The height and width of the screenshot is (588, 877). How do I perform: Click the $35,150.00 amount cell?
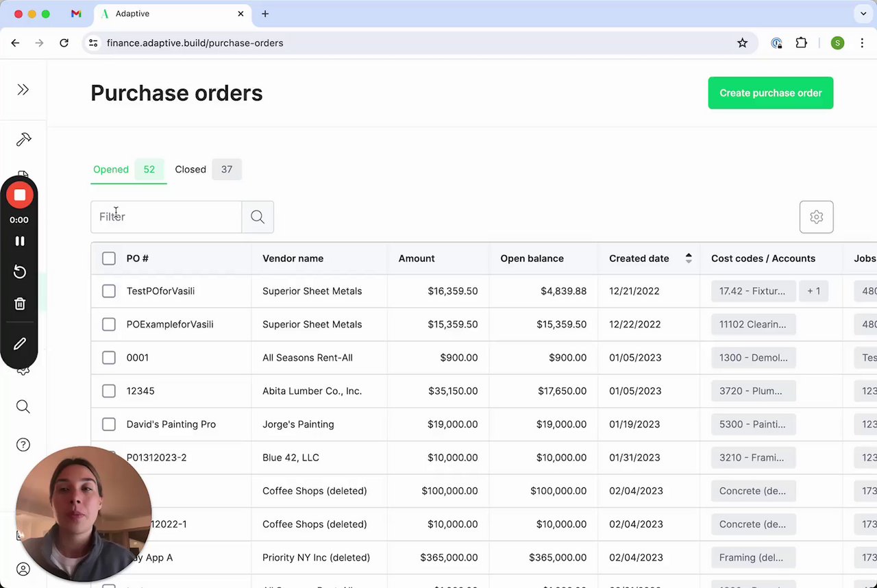coord(453,391)
